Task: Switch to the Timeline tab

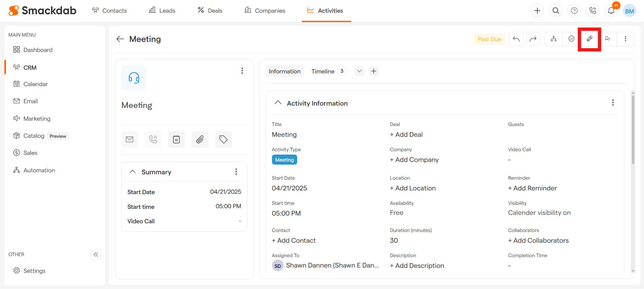Action: tap(323, 71)
